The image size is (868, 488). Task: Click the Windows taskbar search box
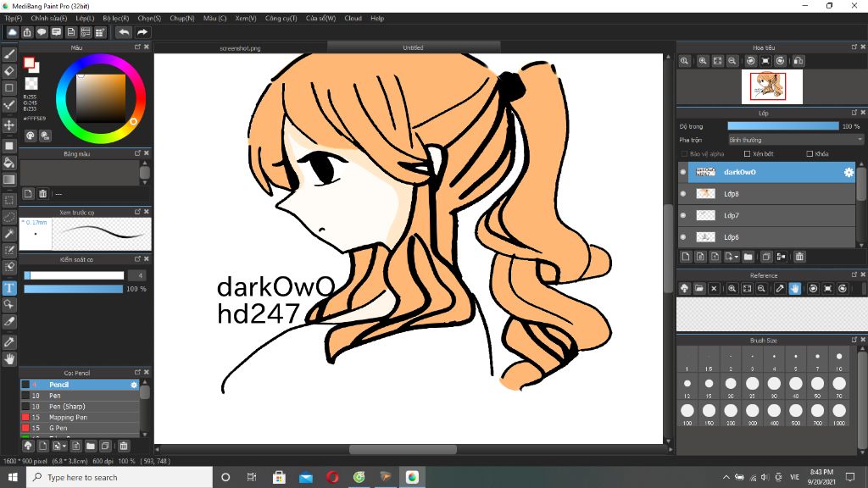120,477
